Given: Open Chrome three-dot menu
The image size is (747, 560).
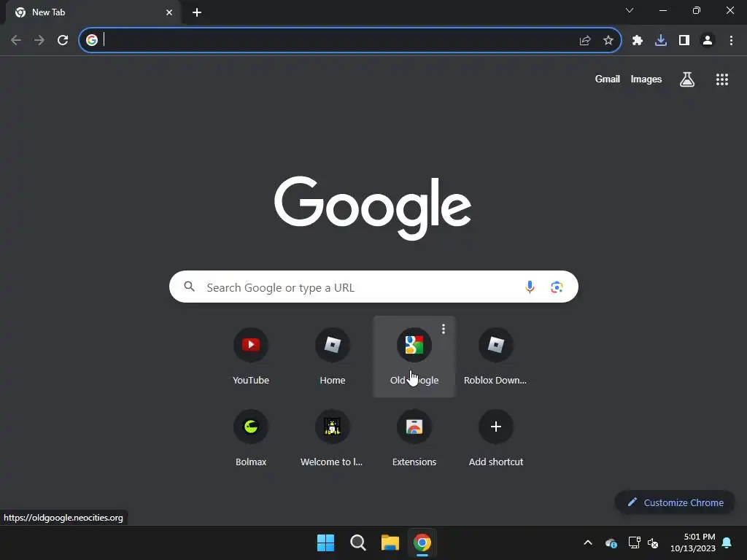Looking at the screenshot, I should (731, 40).
